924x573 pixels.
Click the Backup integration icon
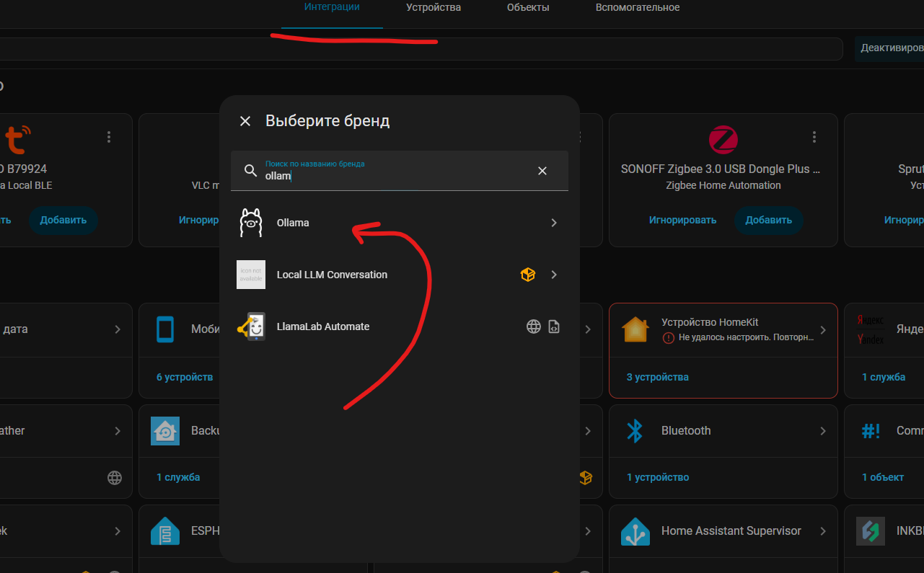point(165,431)
